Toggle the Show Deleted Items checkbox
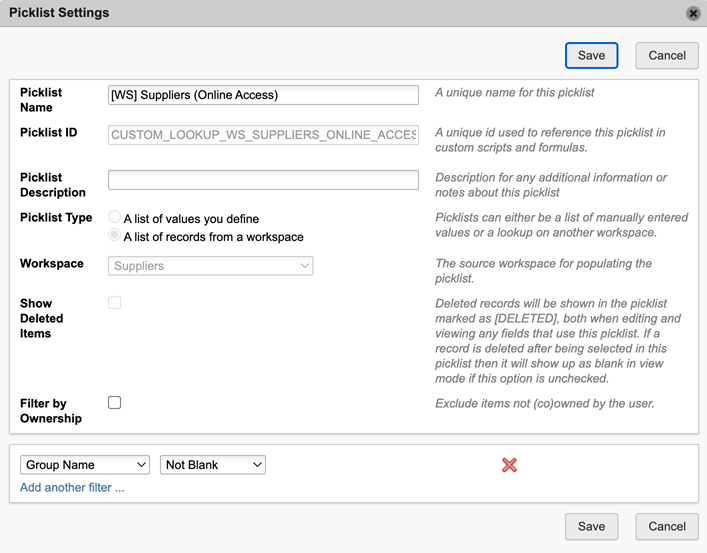707x553 pixels. (x=115, y=302)
